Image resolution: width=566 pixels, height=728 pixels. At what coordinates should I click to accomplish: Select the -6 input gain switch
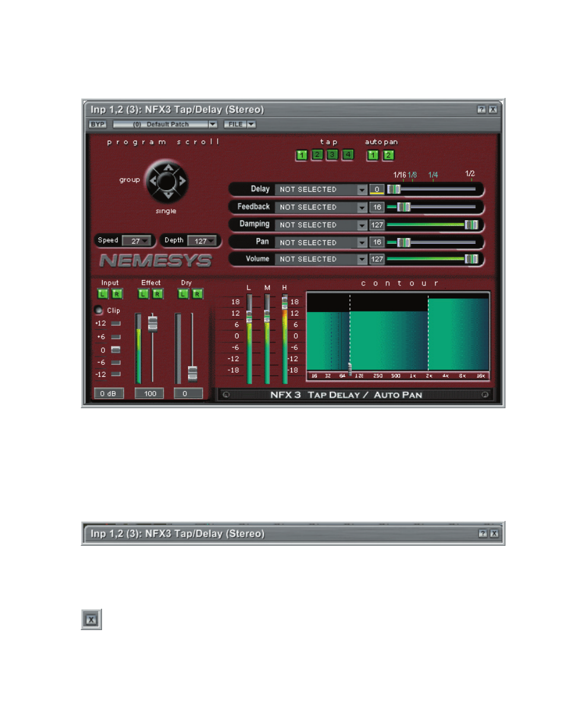point(116,362)
